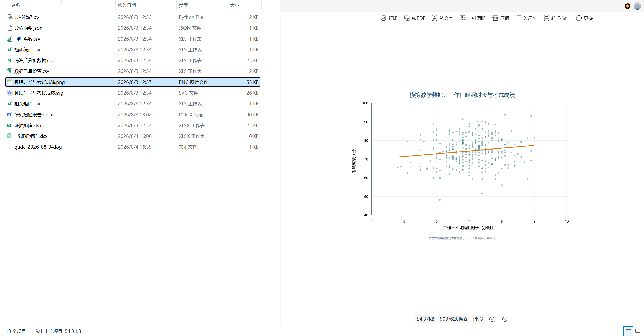Image resolution: width=644 pixels, height=336 pixels.
Task: Sort files by 类型 column
Action: 183,5
